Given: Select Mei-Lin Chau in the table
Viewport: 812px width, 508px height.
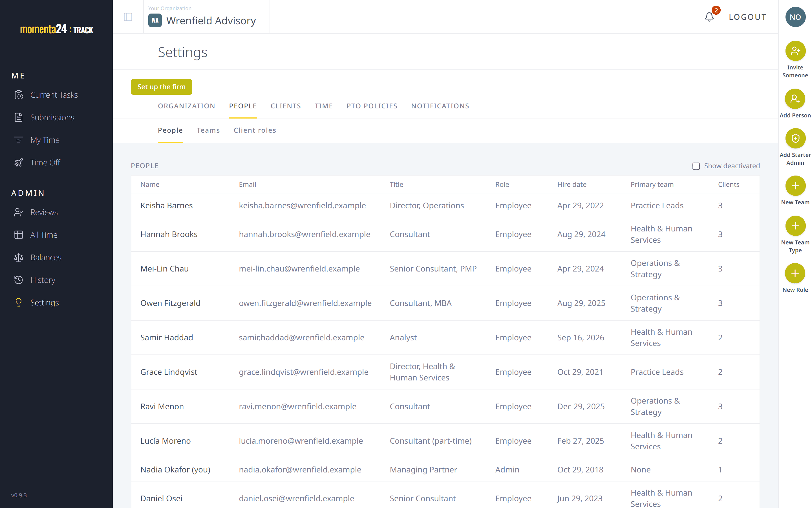Looking at the screenshot, I should [164, 269].
